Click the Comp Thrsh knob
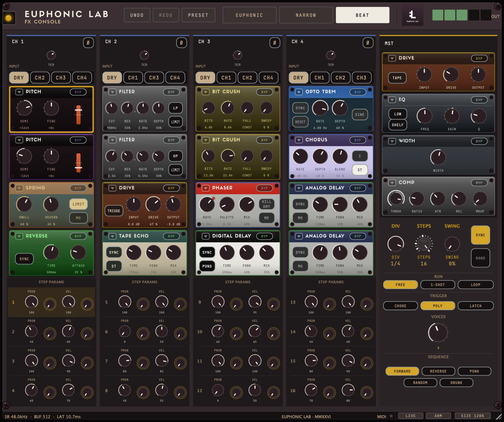The image size is (504, 422). [396, 199]
